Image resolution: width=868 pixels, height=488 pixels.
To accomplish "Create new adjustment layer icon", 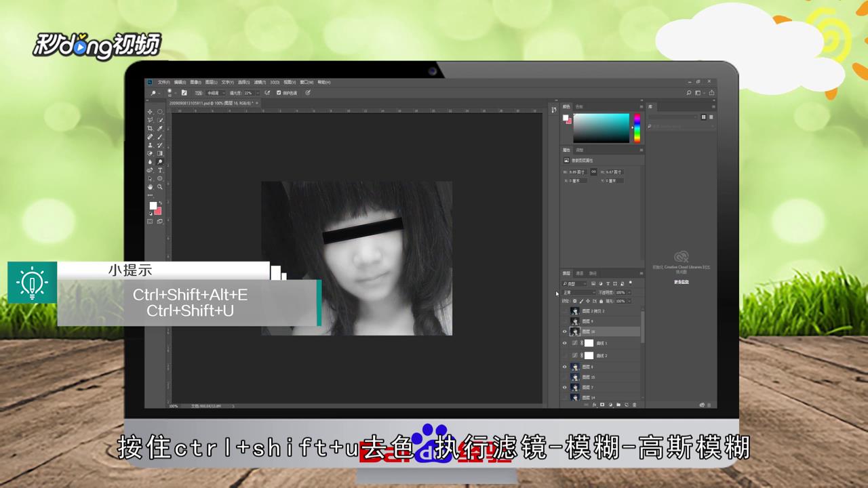I will [x=610, y=405].
